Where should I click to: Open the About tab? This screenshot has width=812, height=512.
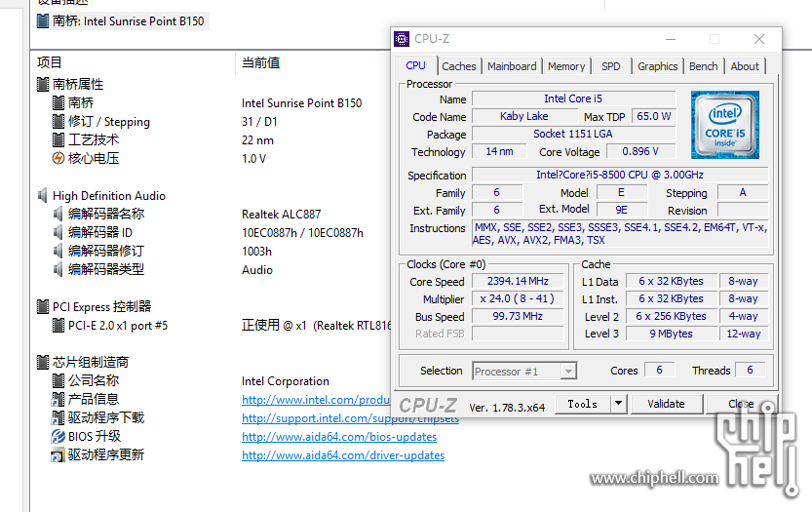pos(745,66)
